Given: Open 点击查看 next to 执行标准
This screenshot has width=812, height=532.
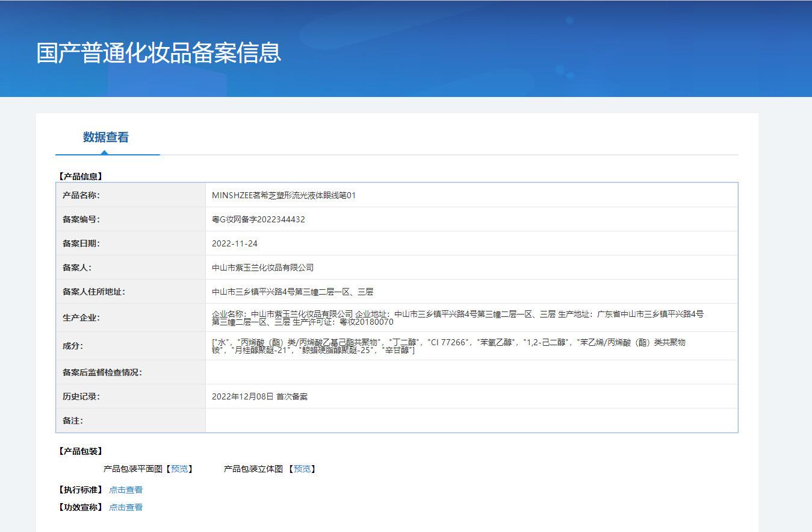Looking at the screenshot, I should 126,490.
